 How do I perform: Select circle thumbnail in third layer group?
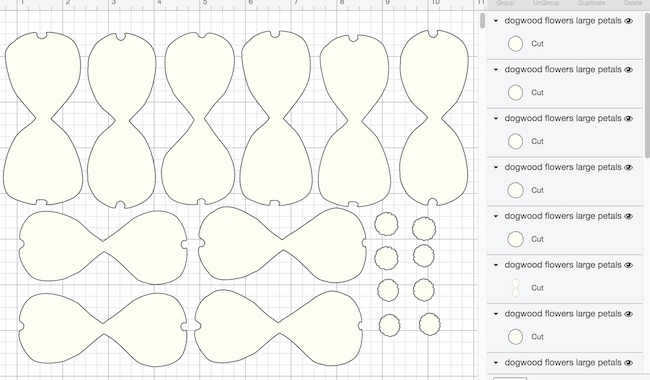click(515, 141)
